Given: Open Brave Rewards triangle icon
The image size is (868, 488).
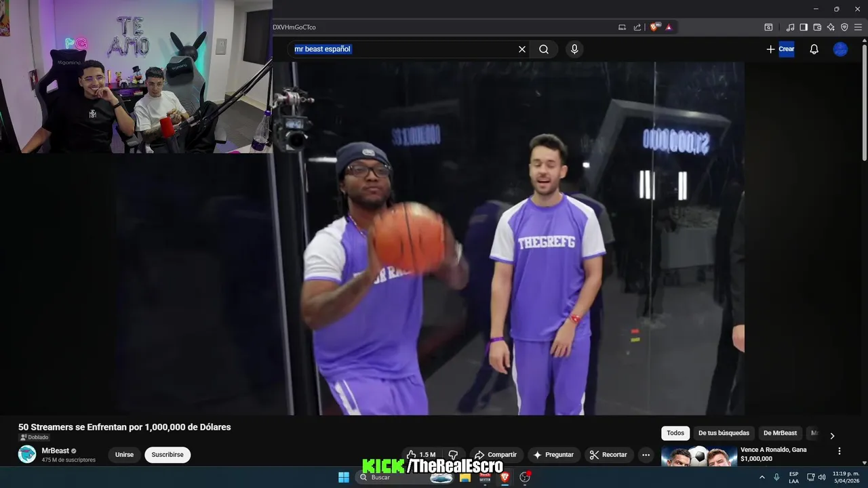Looking at the screenshot, I should 669,27.
